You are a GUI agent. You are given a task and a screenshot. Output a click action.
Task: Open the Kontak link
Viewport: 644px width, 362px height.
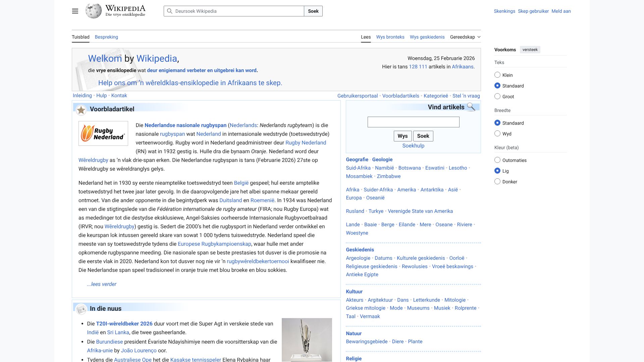click(x=119, y=96)
